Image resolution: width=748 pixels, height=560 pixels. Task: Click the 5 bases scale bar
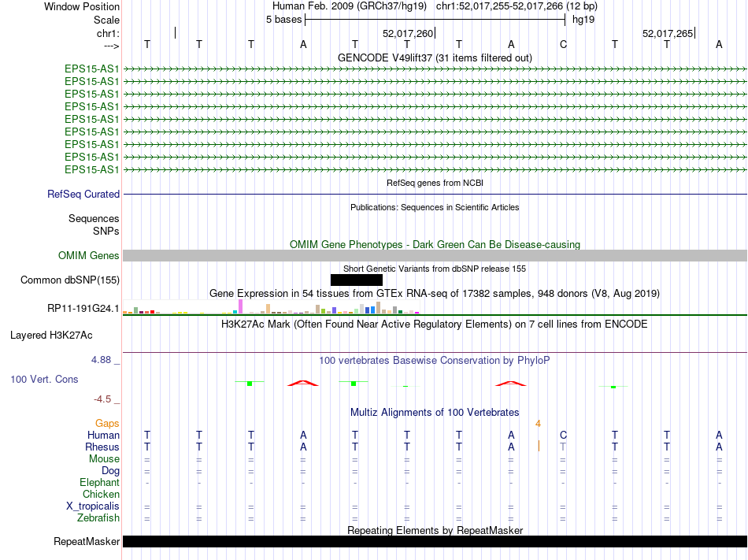(435, 20)
